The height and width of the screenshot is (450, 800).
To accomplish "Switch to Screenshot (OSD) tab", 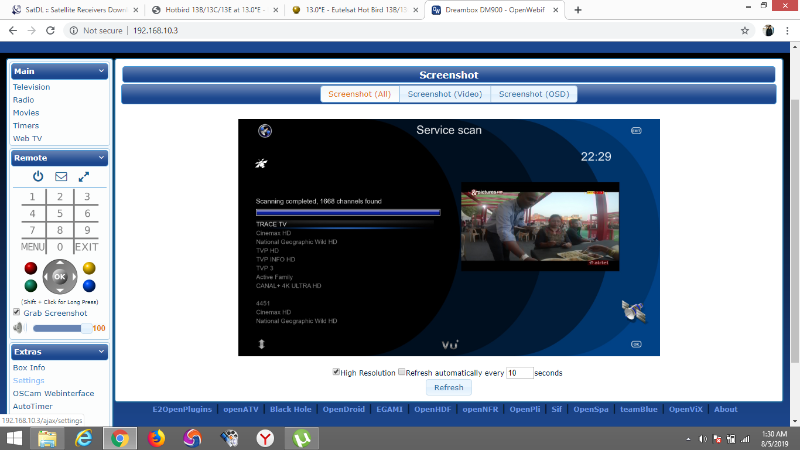I will [x=534, y=94].
